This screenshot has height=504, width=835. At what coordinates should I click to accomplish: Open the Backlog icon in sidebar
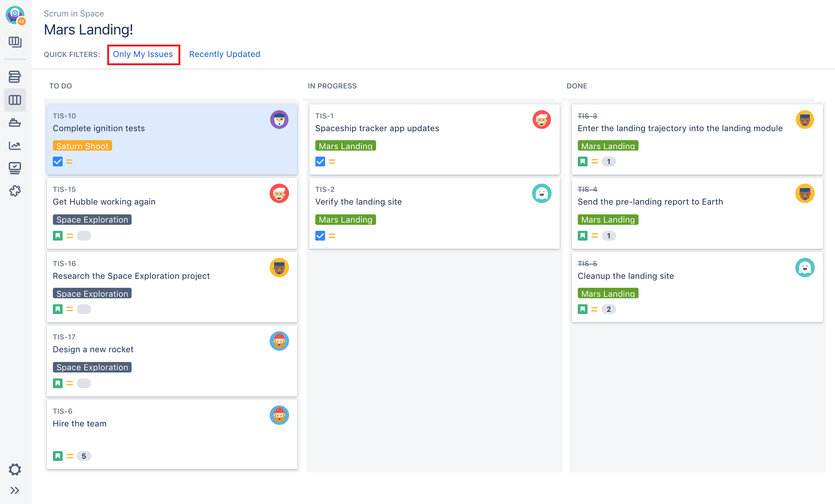[15, 77]
